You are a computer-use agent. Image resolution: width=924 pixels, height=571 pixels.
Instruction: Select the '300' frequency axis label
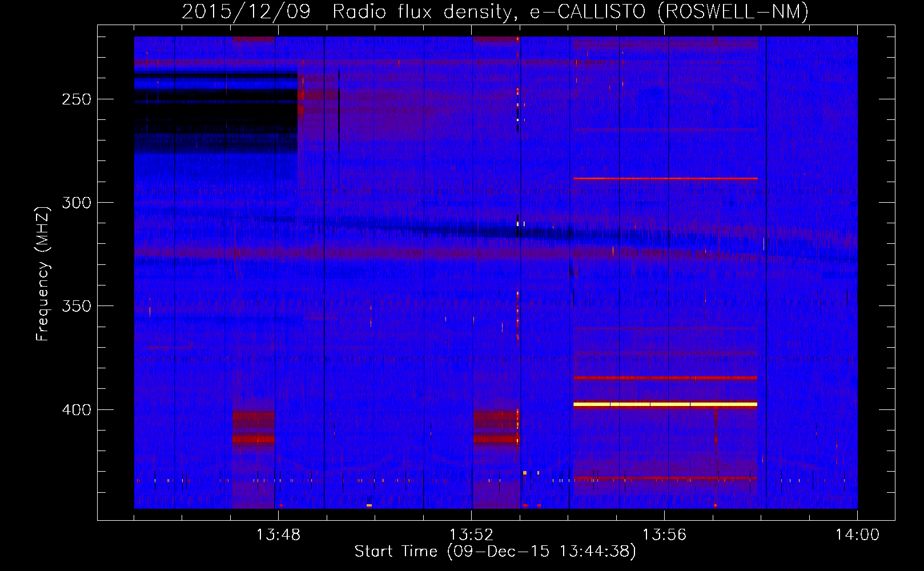pyautogui.click(x=77, y=203)
